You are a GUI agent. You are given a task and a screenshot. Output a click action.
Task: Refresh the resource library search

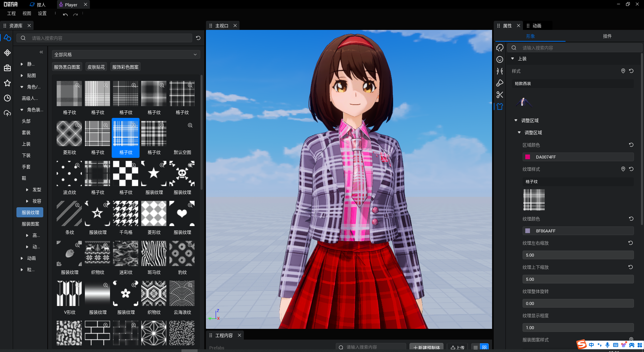[198, 38]
